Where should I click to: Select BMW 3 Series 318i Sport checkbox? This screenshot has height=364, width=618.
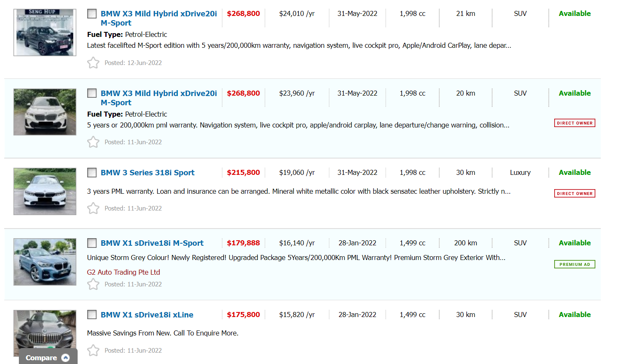point(92,172)
